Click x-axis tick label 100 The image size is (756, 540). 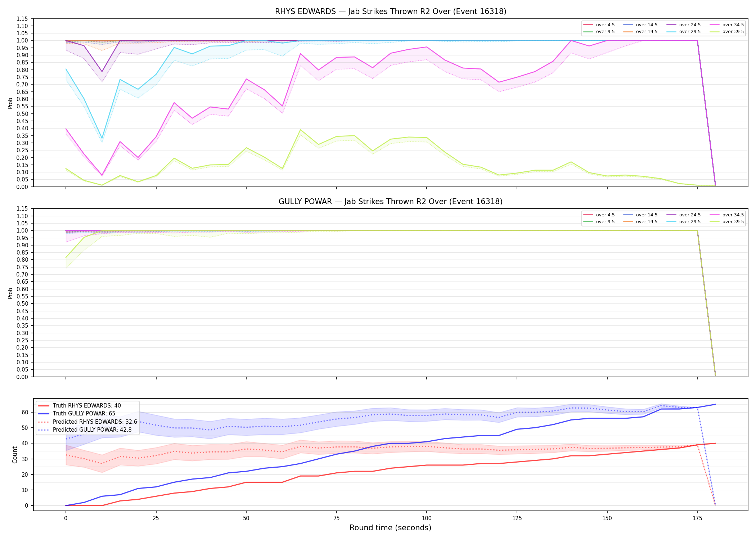pos(427,518)
